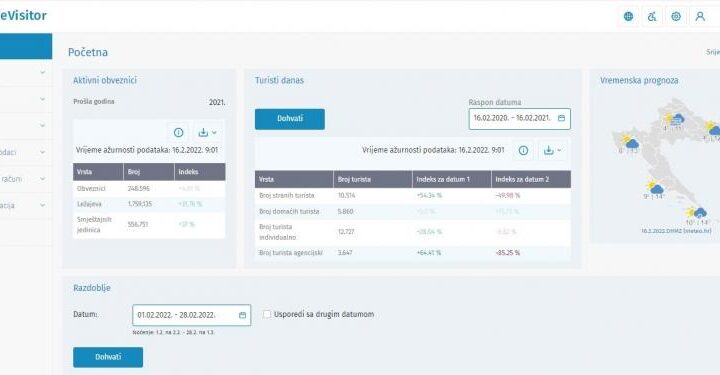Click the 248.596 Obveznici count
Screen dimensions: 720x375
click(139, 189)
